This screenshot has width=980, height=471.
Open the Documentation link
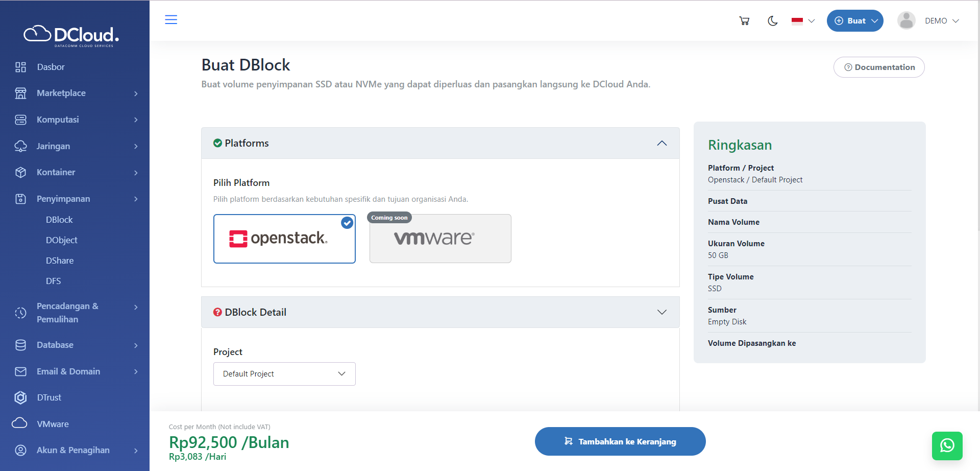click(x=878, y=67)
